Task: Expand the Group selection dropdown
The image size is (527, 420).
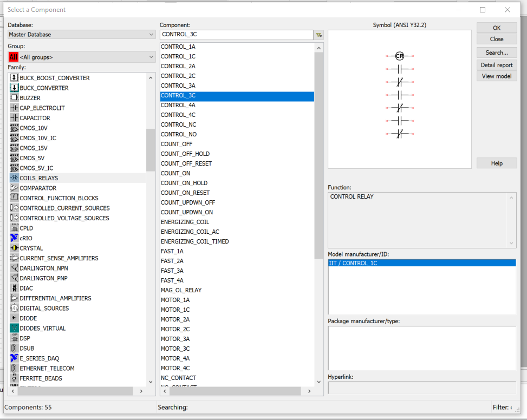Action: [152, 57]
